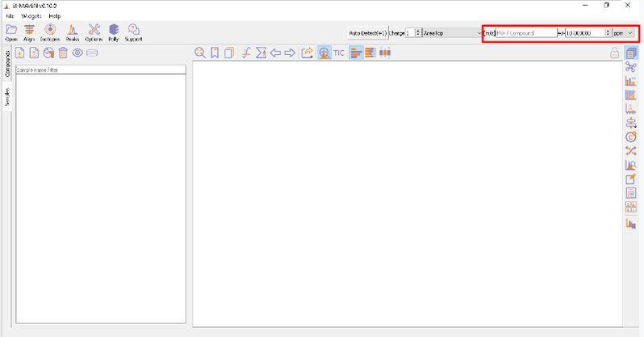Click the import samples download icon

pyautogui.click(x=19, y=53)
